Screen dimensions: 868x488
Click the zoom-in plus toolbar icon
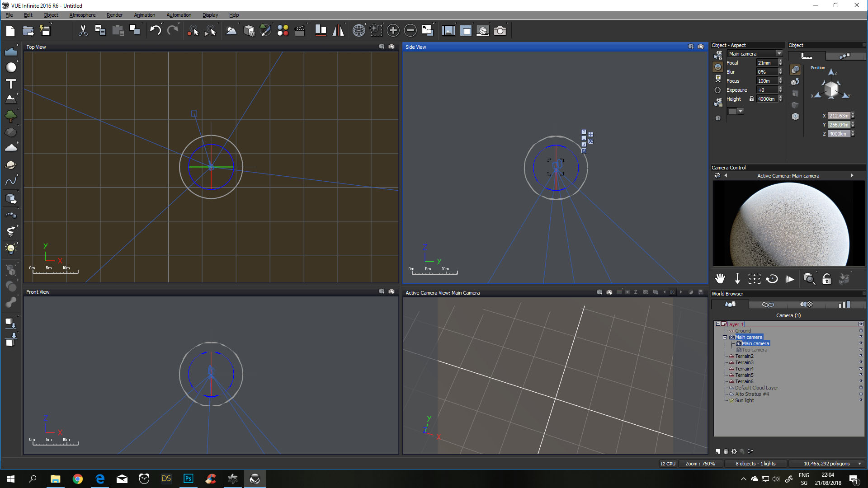coord(393,31)
